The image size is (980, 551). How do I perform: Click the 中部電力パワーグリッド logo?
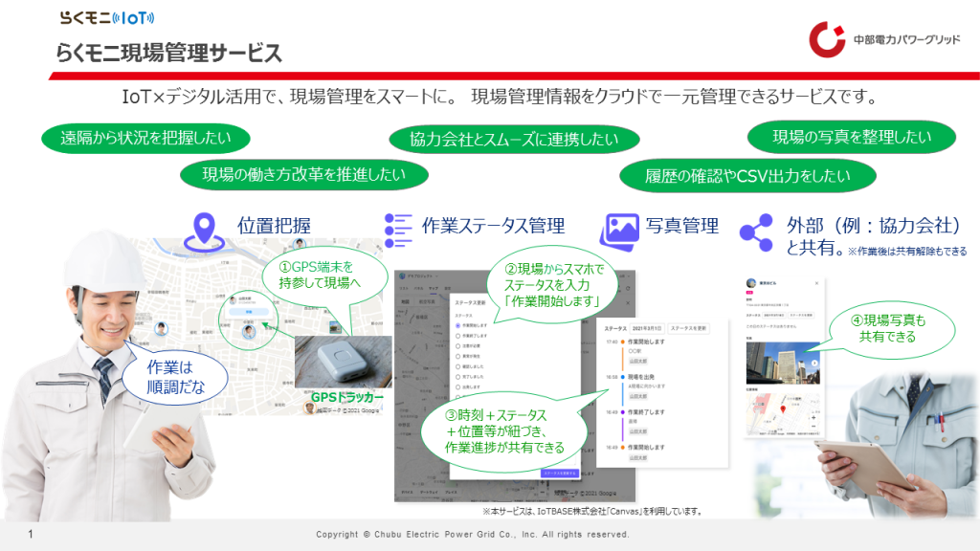click(883, 39)
